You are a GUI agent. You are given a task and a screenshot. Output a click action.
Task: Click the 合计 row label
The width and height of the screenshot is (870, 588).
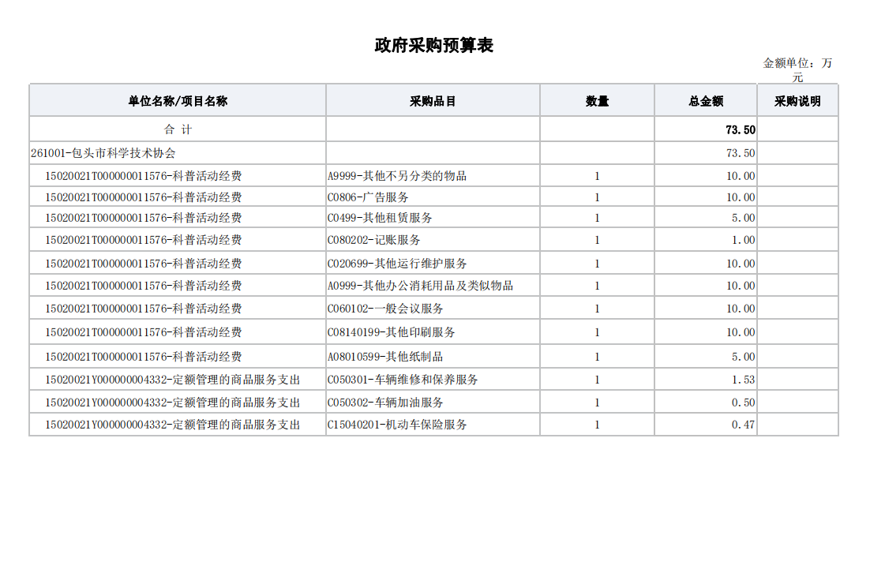coord(178,129)
